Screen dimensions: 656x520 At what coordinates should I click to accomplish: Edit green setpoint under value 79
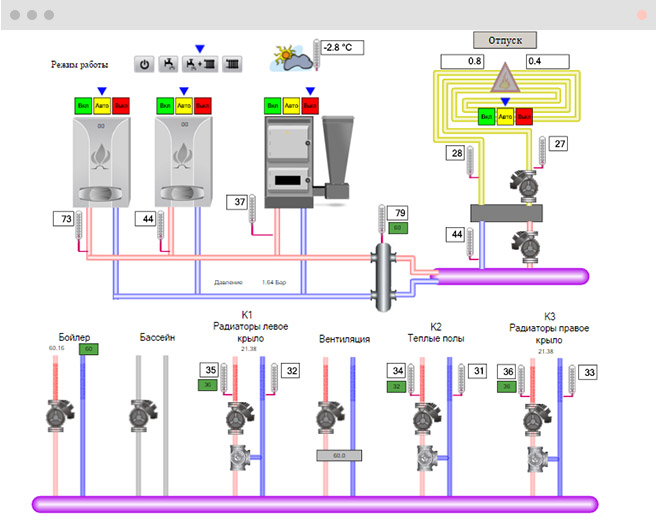click(x=398, y=228)
